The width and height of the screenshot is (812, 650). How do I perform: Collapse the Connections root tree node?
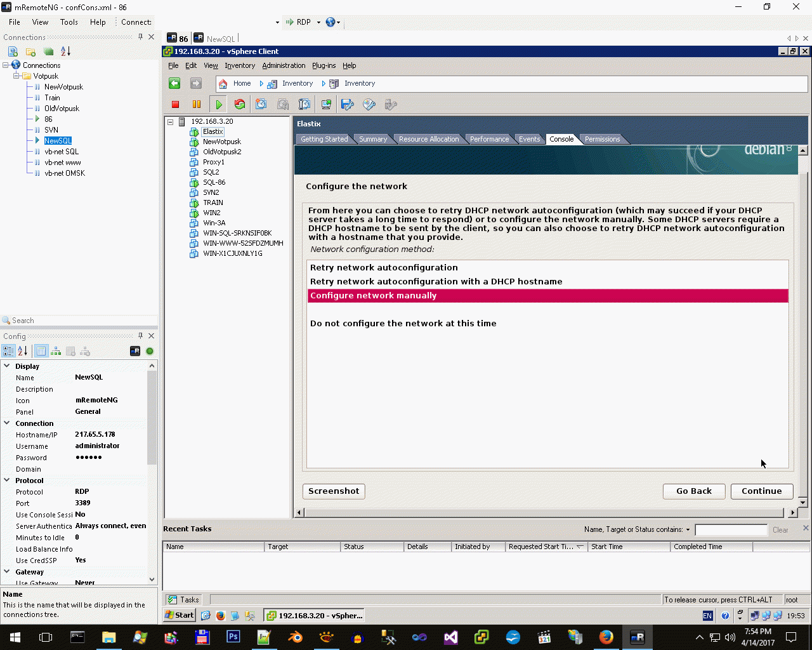coord(6,65)
